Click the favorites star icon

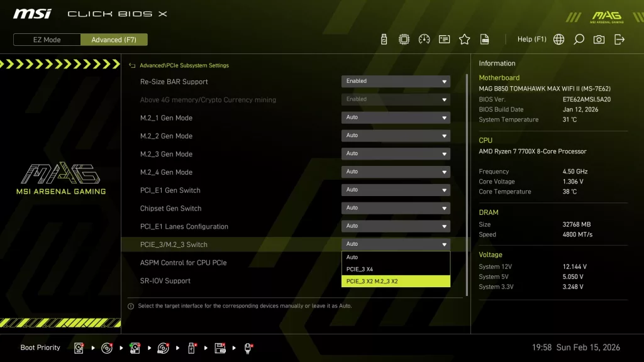(x=465, y=38)
